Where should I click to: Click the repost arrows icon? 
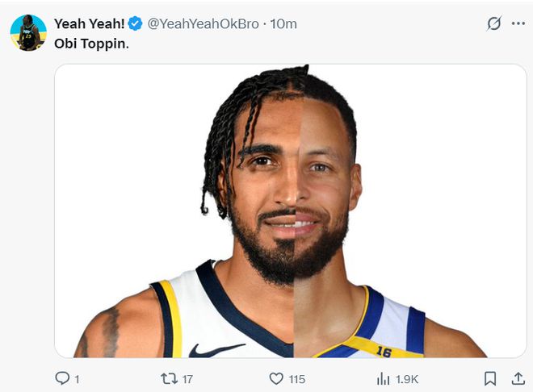click(169, 378)
